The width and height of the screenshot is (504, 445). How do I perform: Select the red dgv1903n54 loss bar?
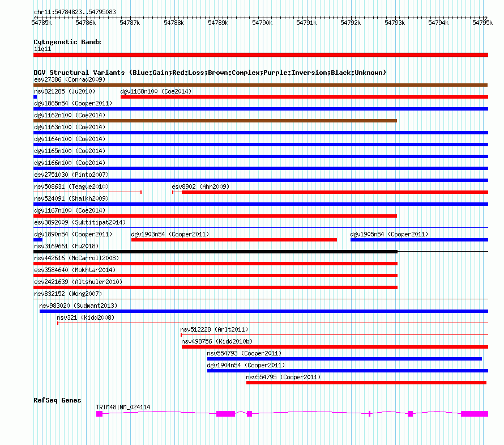tap(234, 240)
